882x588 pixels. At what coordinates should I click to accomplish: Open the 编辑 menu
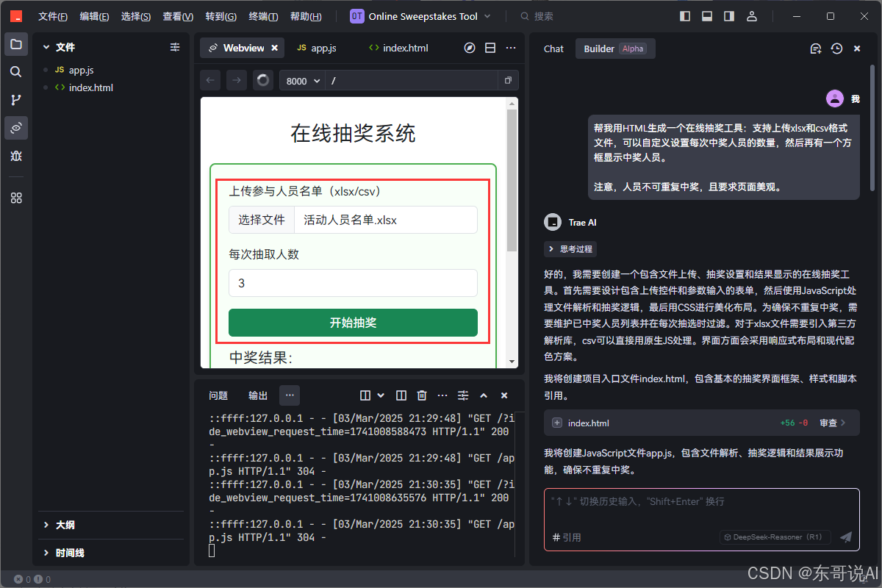point(94,16)
